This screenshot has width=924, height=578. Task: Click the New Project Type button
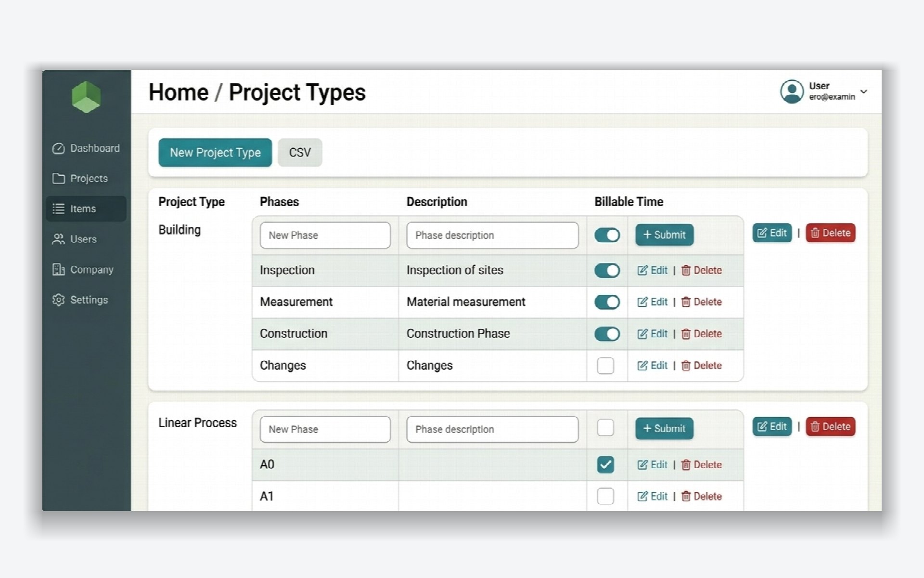click(215, 153)
